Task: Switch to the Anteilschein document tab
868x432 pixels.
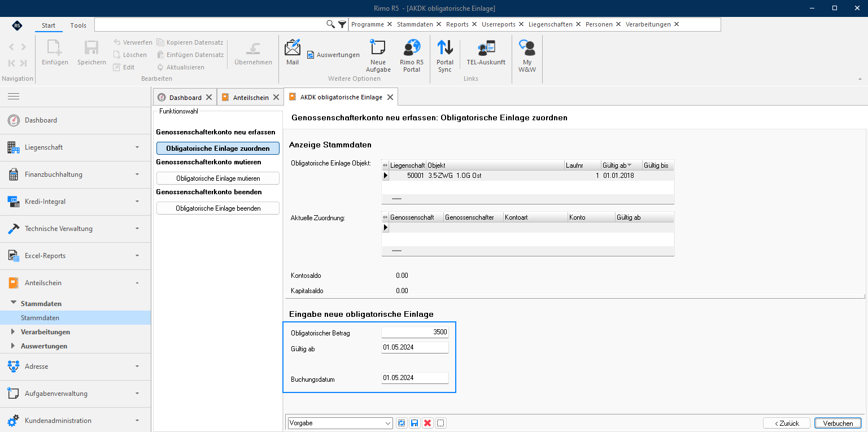Action: [251, 98]
